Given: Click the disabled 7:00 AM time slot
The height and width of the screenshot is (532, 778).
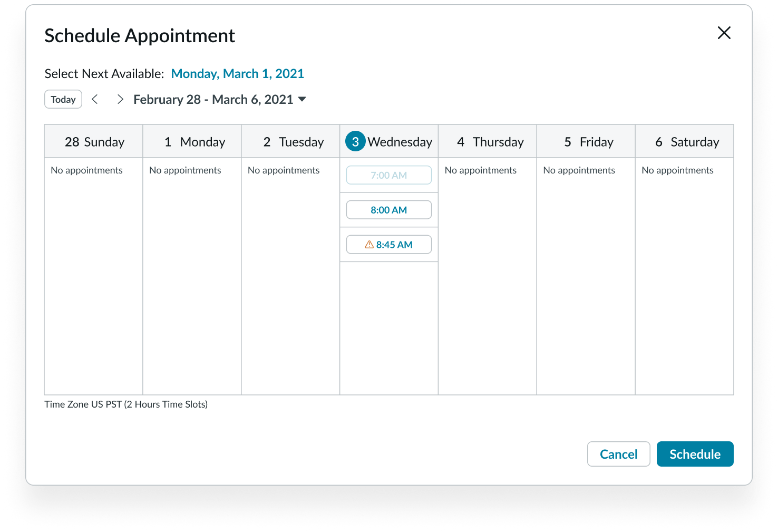Looking at the screenshot, I should [x=388, y=175].
